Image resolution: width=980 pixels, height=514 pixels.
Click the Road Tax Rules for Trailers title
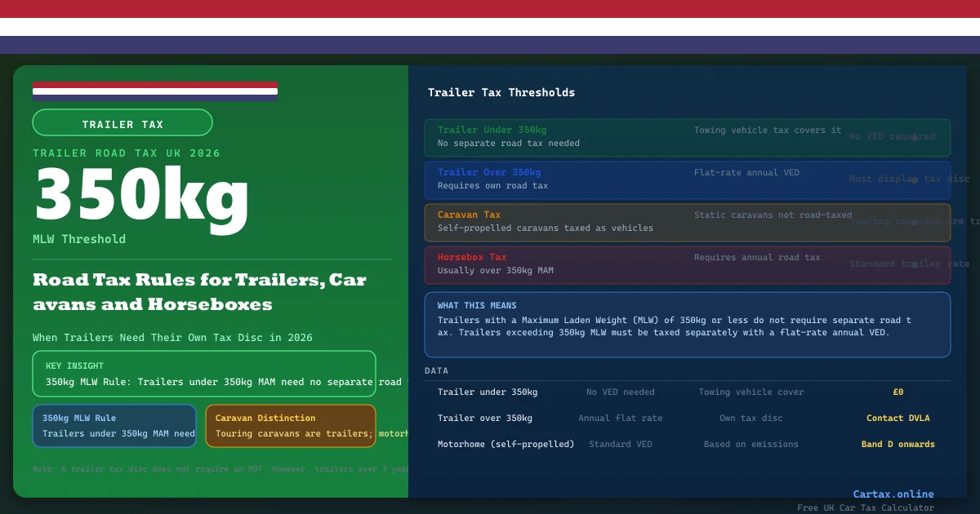199,292
